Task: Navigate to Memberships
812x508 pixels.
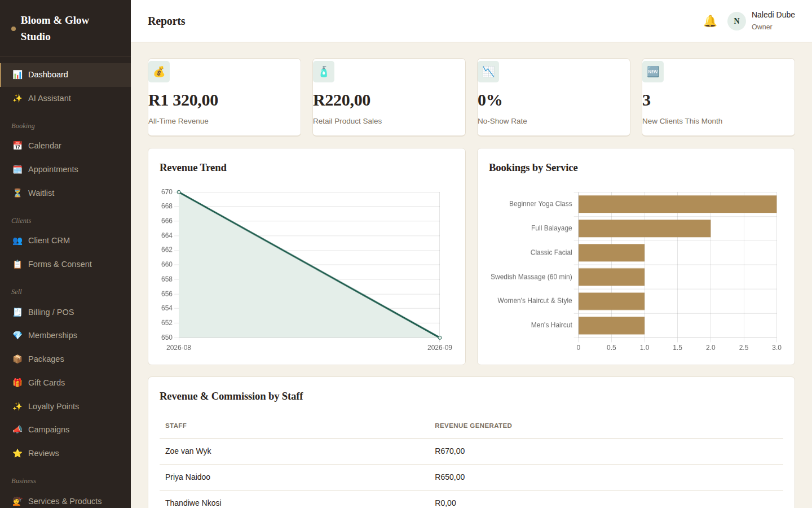Action: coord(65,335)
